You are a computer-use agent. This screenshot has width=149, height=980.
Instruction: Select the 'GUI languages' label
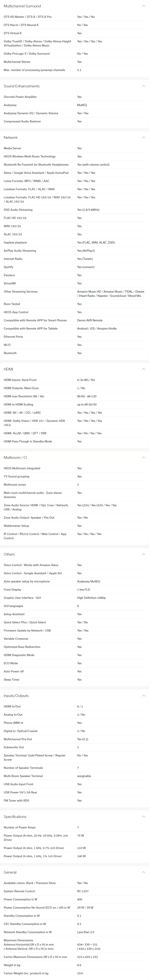point(13,606)
